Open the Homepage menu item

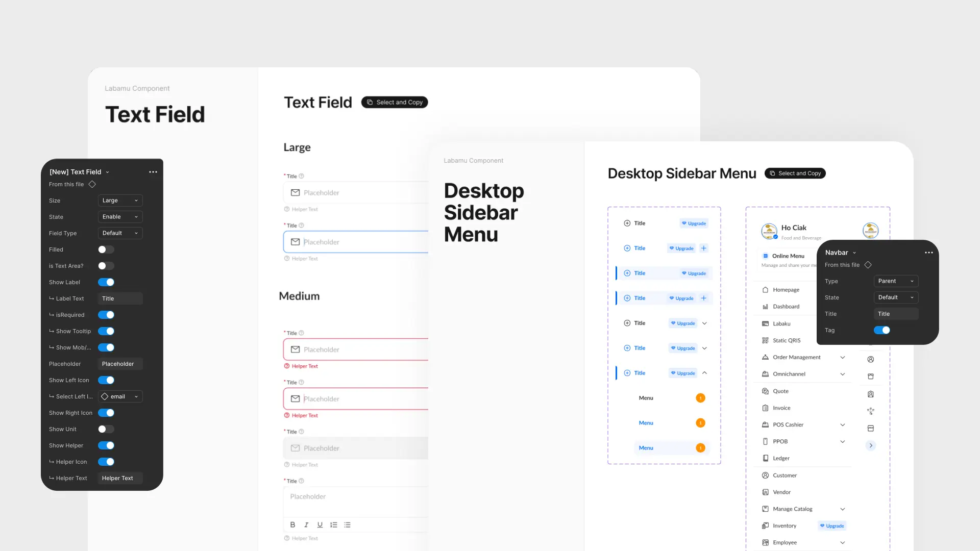pyautogui.click(x=786, y=290)
